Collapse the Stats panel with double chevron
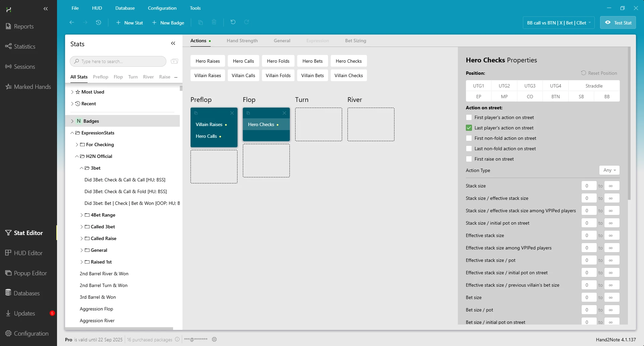Screen dimensions: 644x346 tap(173, 44)
